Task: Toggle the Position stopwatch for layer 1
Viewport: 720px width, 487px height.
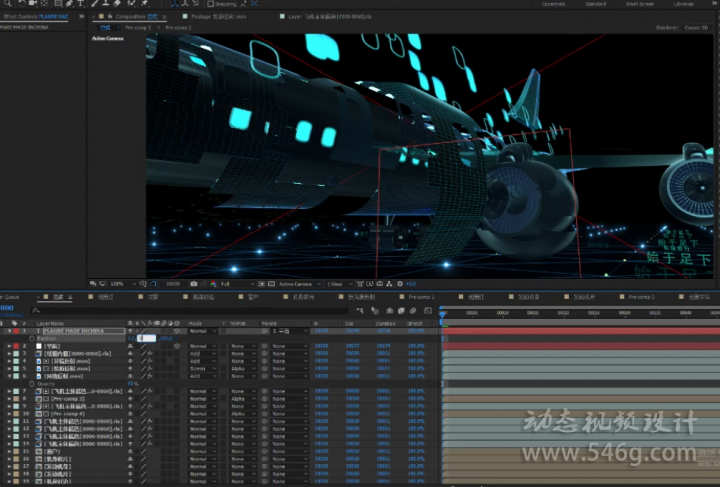Action: [x=32, y=338]
